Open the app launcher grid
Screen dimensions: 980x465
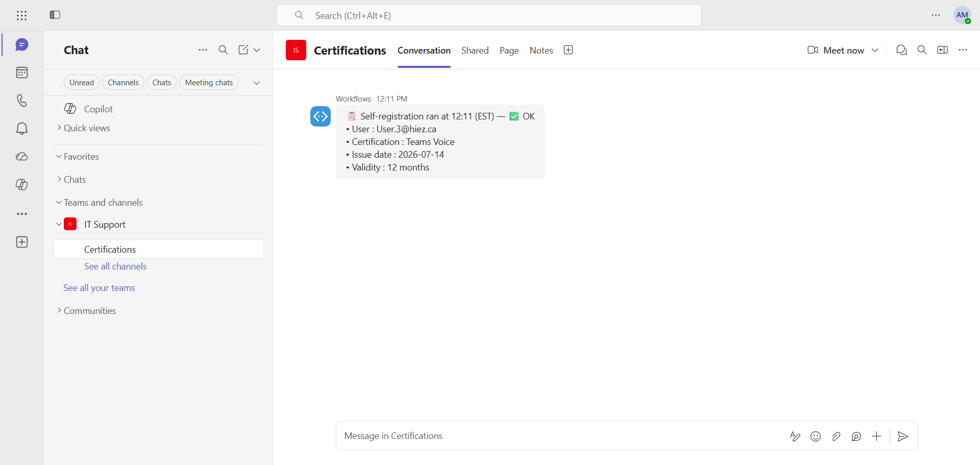pyautogui.click(x=21, y=15)
